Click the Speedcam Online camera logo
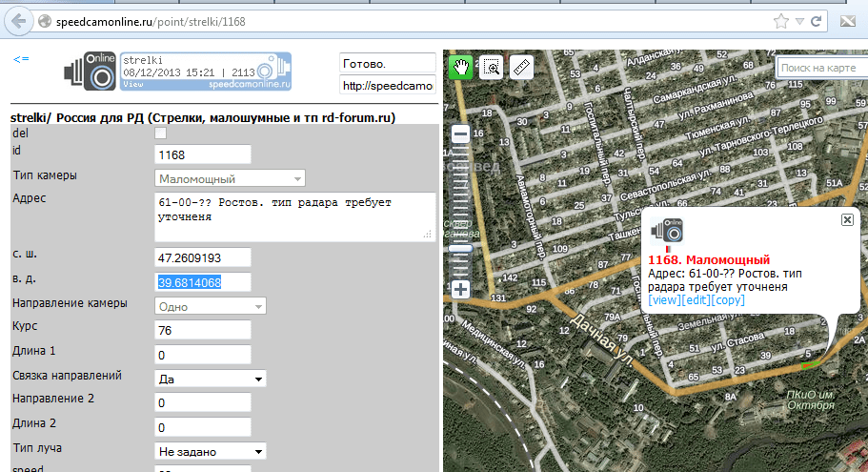Viewport: 868px width, 472px height. point(90,72)
